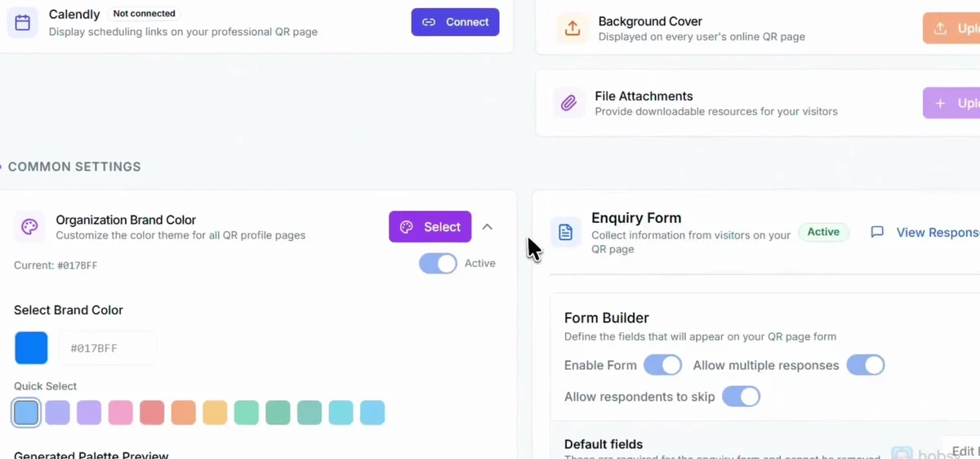Click the link icon inside Connect button

429,22
